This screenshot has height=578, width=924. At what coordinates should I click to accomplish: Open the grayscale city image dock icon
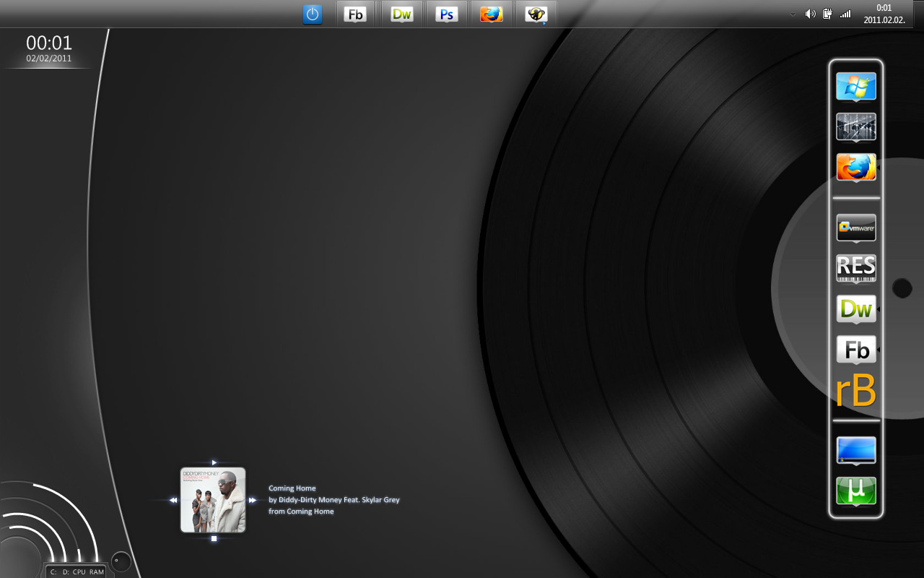tap(856, 126)
